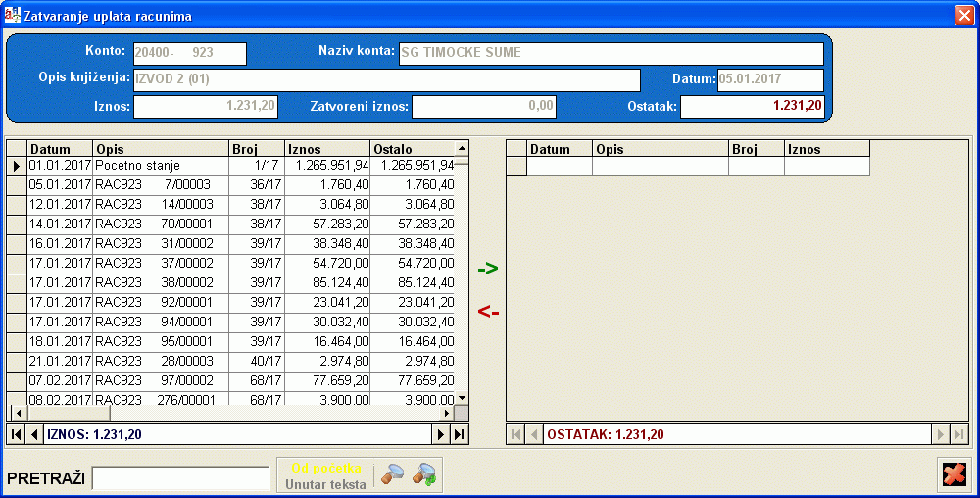Click the empty Opis cell in right grid

tap(661, 167)
